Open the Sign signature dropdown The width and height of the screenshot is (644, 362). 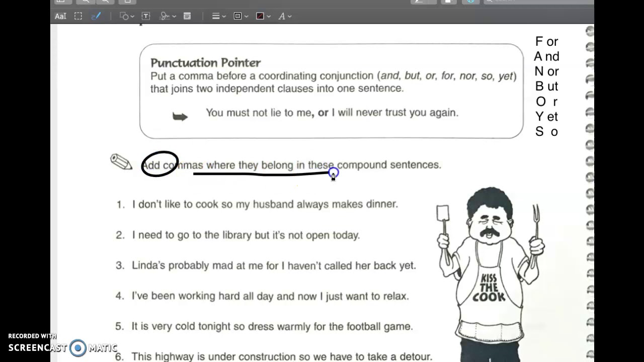click(168, 16)
